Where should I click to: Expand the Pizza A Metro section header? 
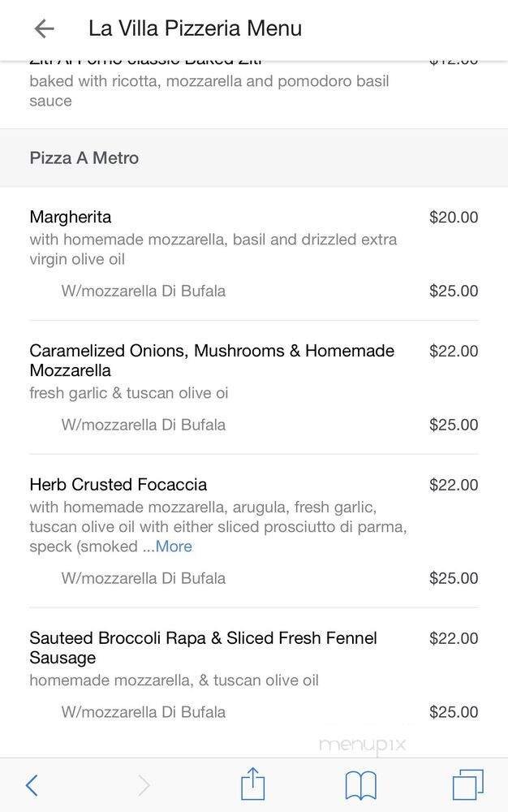coord(84,158)
